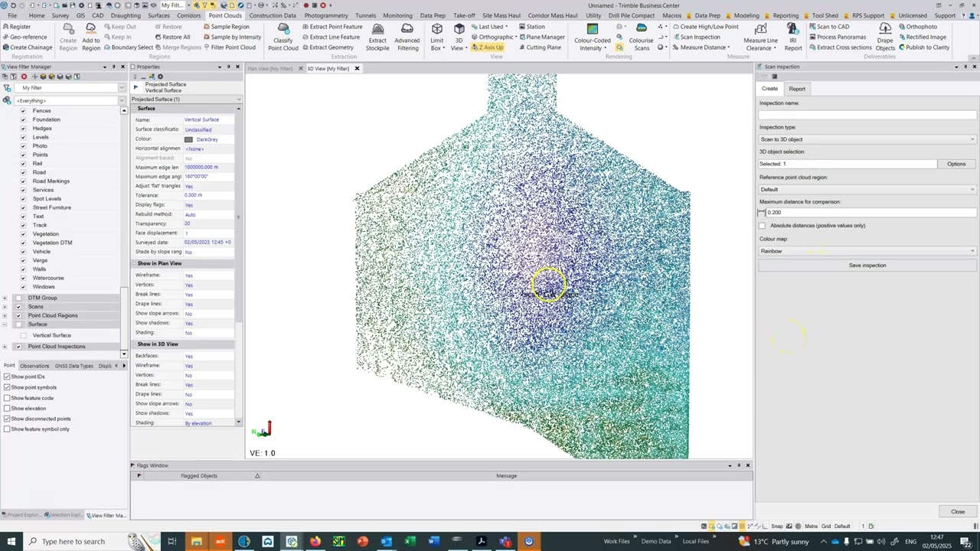Image resolution: width=980 pixels, height=551 pixels.
Task: Click the Geo-reference command
Action: (x=24, y=37)
